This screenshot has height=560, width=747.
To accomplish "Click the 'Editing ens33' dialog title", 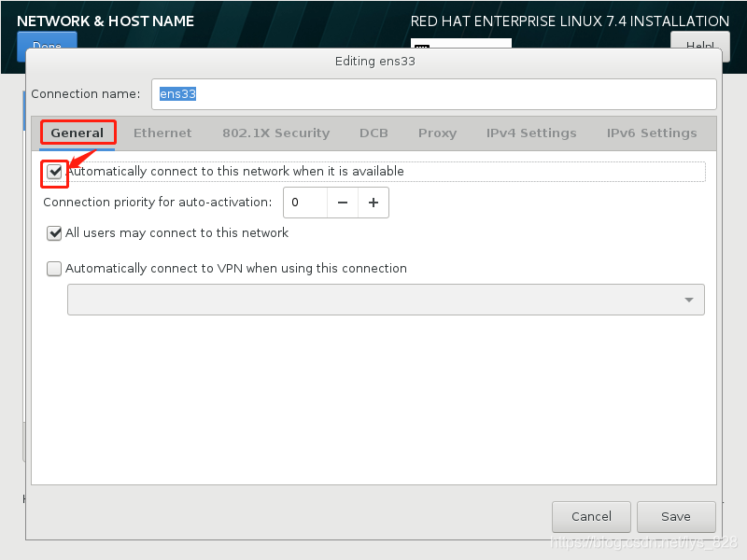I will point(375,62).
